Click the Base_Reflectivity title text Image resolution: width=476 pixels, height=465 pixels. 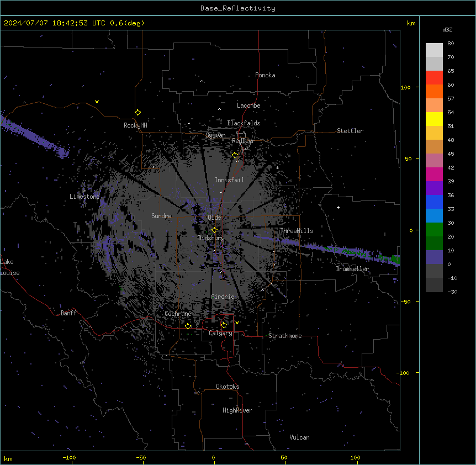[x=238, y=8]
